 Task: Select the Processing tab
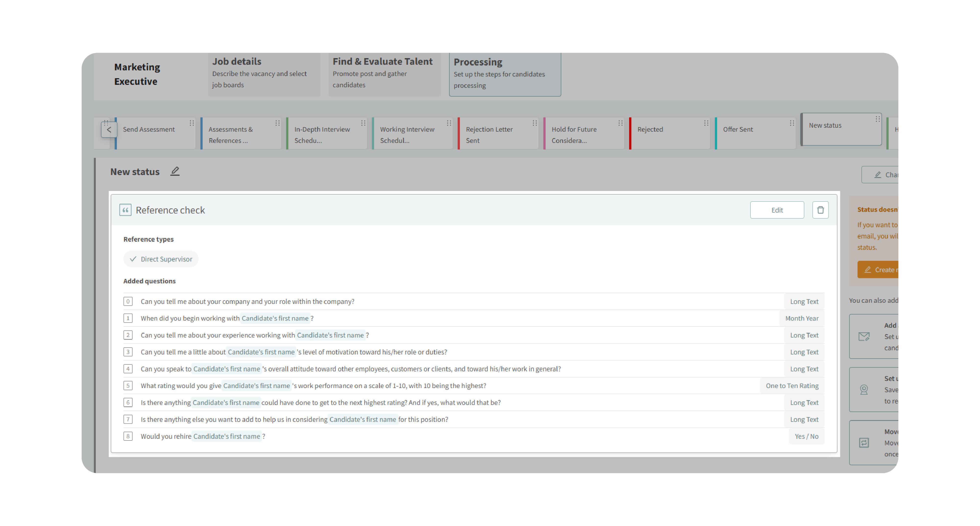coord(504,74)
